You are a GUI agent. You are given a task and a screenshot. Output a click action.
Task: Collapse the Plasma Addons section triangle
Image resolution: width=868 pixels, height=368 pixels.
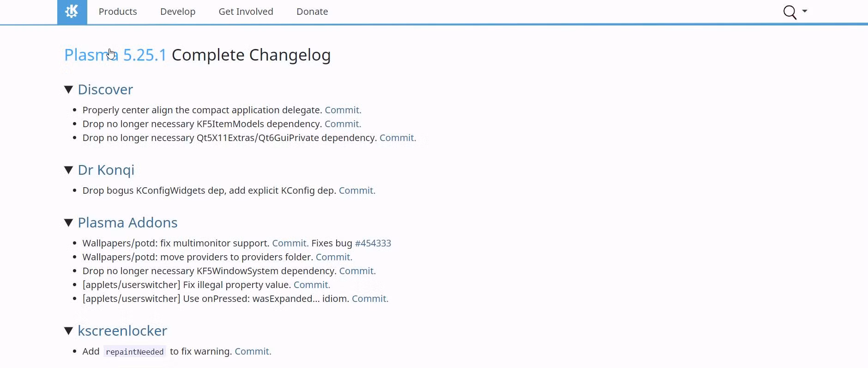(69, 223)
